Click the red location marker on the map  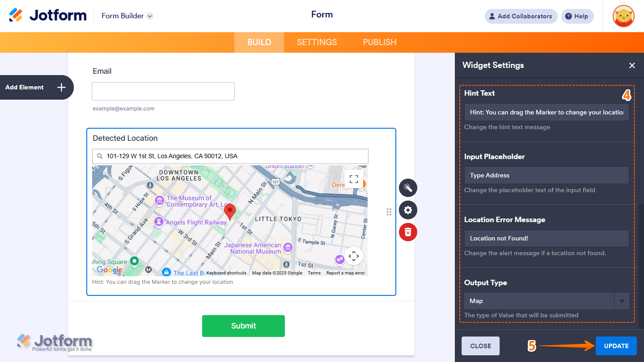pyautogui.click(x=230, y=210)
